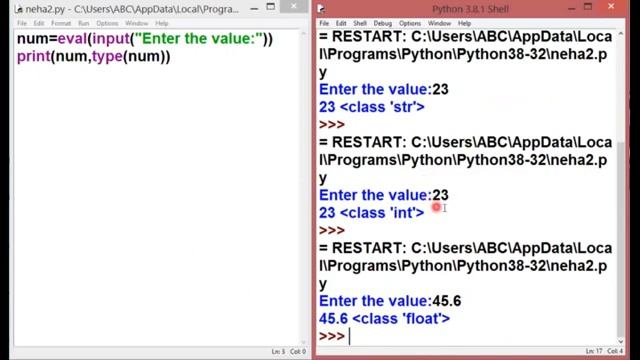Image resolution: width=640 pixels, height=360 pixels.
Task: Open Help menu in neha2.py editor
Action: point(162,23)
